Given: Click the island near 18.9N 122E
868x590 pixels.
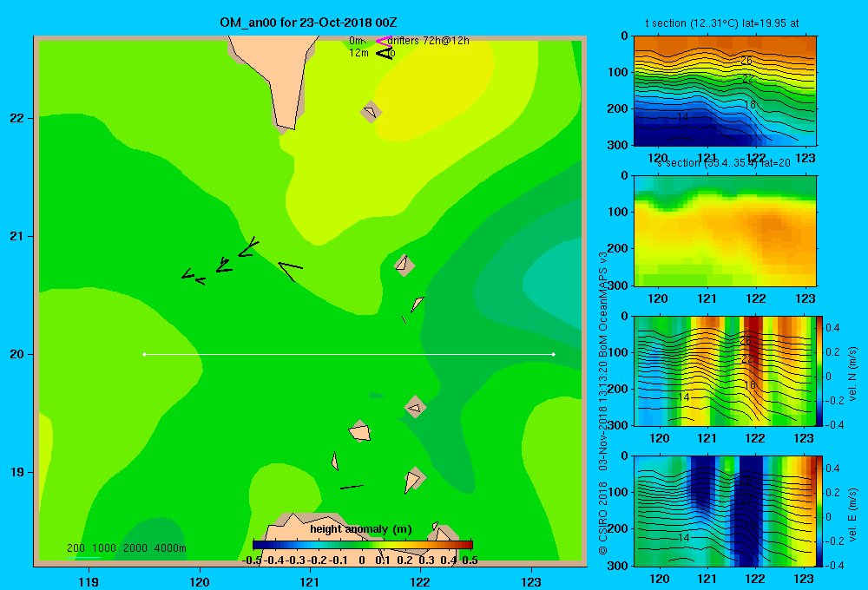Looking at the screenshot, I should pos(415,479).
